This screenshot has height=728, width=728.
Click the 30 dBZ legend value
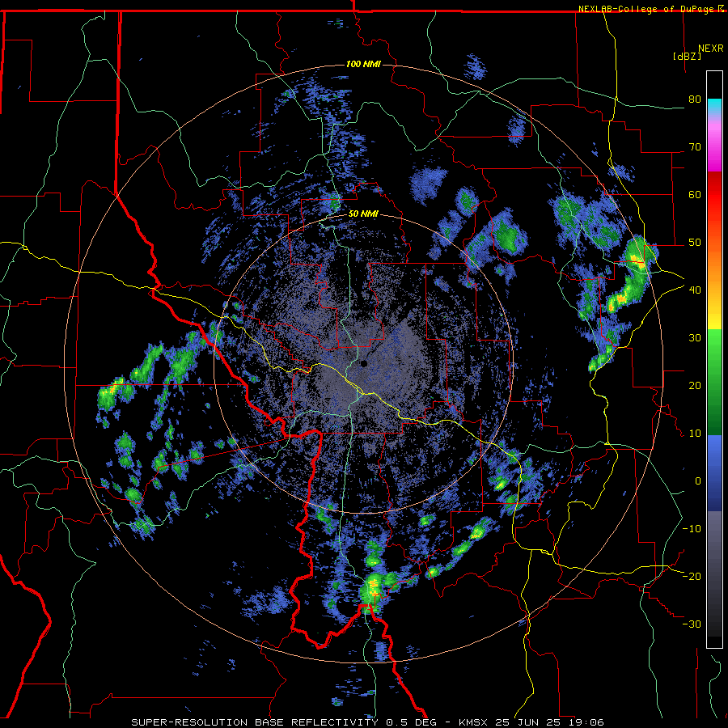click(695, 338)
